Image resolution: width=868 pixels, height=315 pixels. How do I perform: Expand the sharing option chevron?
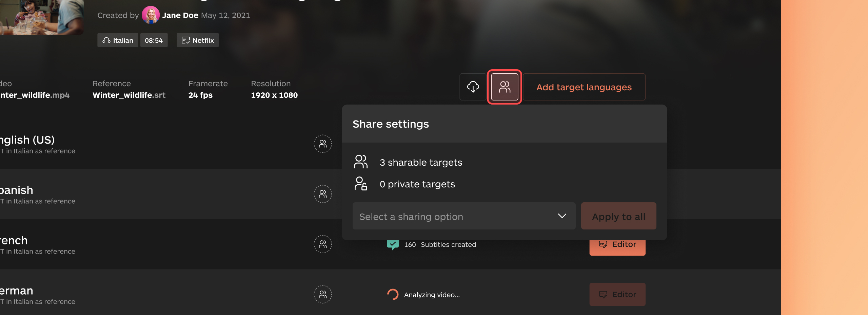pyautogui.click(x=562, y=216)
